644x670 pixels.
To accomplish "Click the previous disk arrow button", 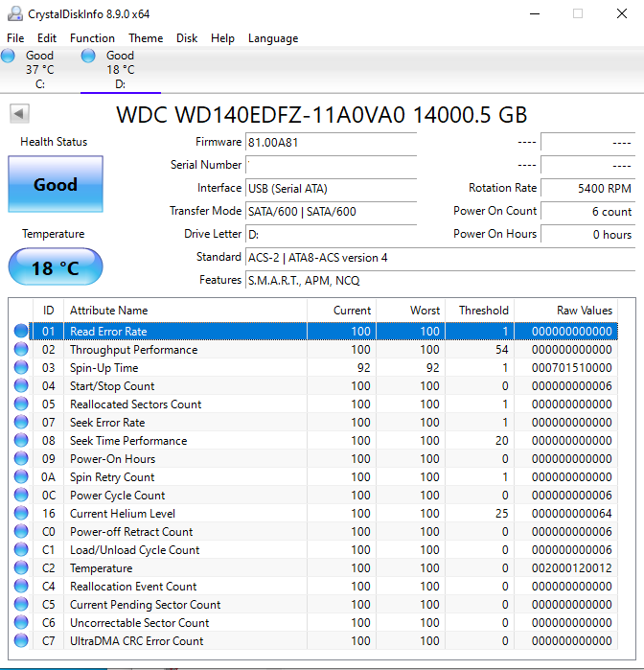I will tap(18, 114).
